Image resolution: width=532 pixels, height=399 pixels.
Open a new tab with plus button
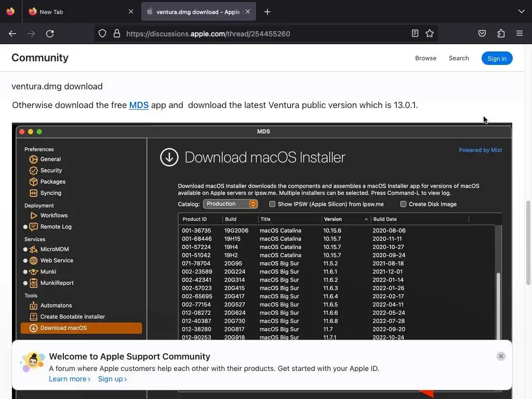268,12
